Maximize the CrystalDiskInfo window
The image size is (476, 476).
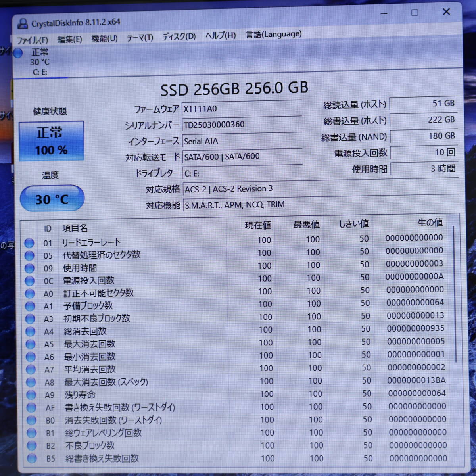click(x=415, y=13)
